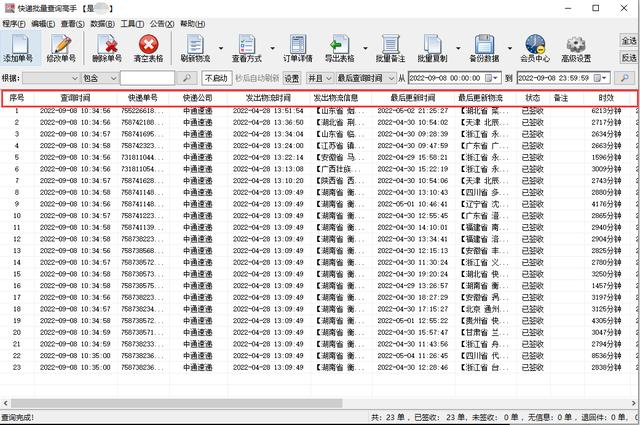The width and height of the screenshot is (640, 425).
Task: Click the 不启动 auto-refresh button
Action: click(x=216, y=78)
